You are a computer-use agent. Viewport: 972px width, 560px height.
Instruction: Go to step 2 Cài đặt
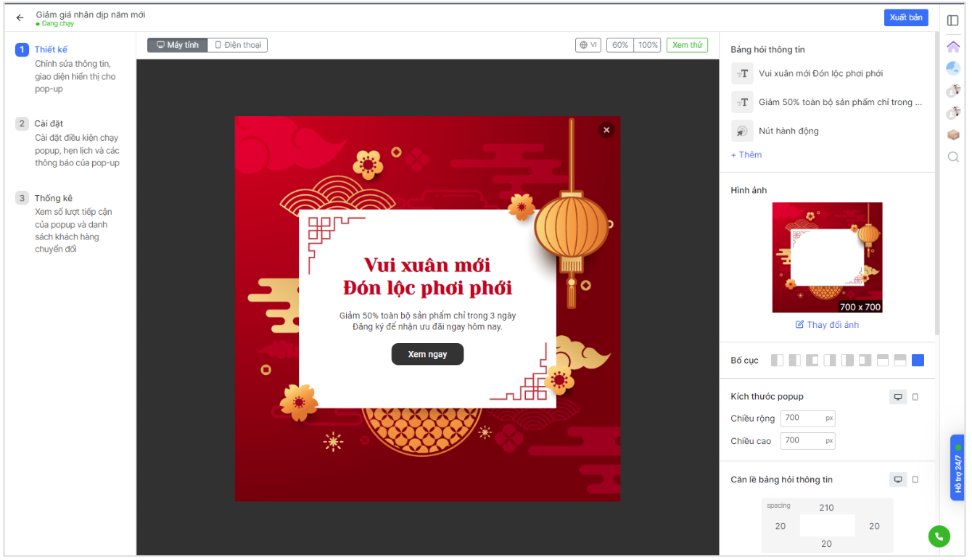tap(49, 123)
